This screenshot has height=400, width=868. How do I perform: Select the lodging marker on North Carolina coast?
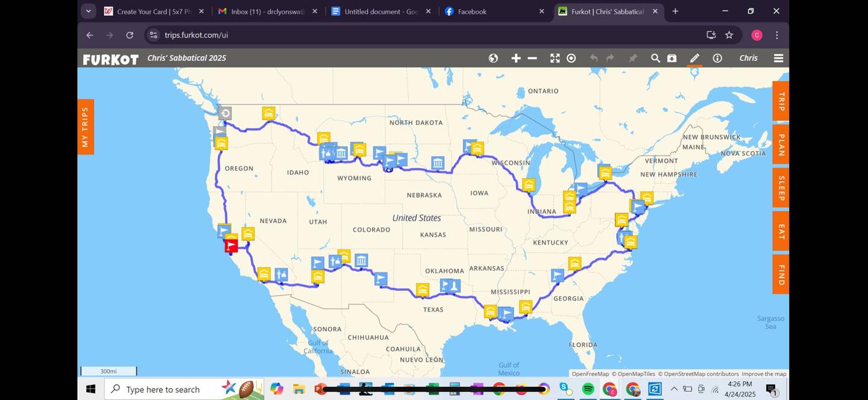631,242
